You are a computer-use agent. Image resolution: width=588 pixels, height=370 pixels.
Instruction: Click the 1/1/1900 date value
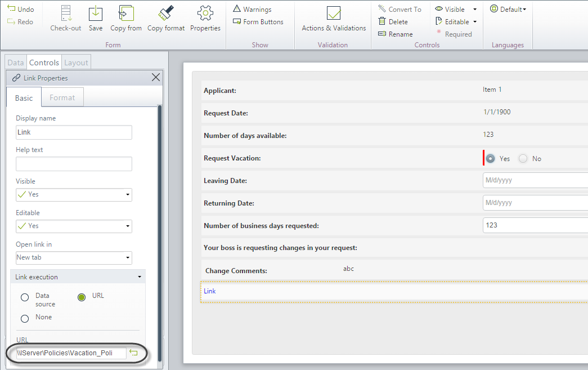point(497,112)
